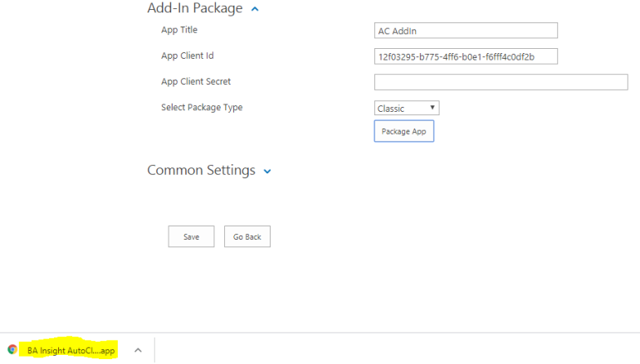Click into the App Client Id field
The image size is (640, 364).
tap(466, 56)
